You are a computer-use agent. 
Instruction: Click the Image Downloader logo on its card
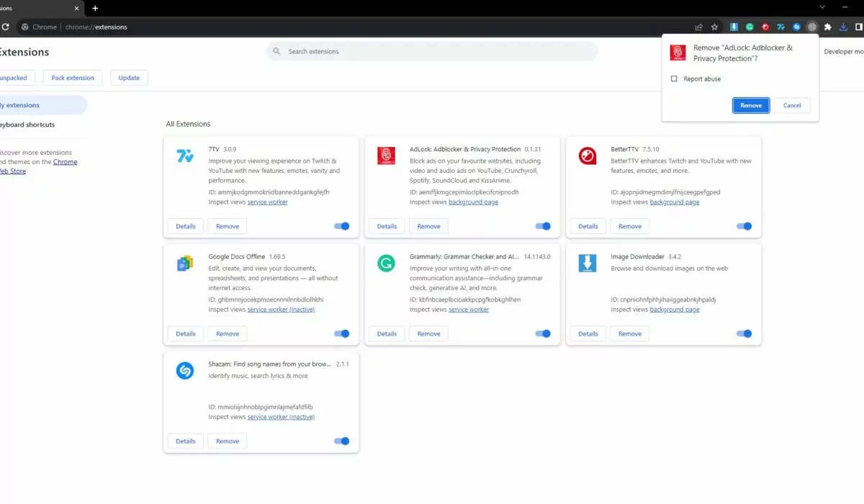(588, 264)
